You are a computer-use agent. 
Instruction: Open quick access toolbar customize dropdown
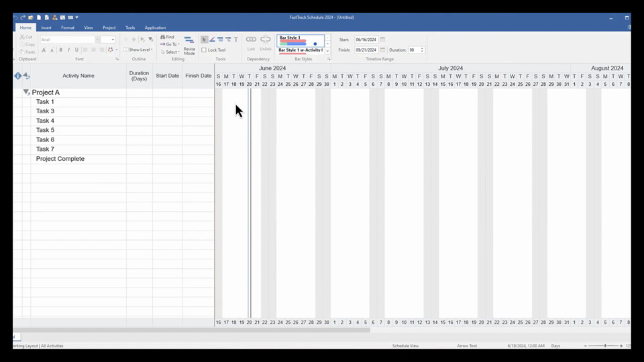point(76,17)
